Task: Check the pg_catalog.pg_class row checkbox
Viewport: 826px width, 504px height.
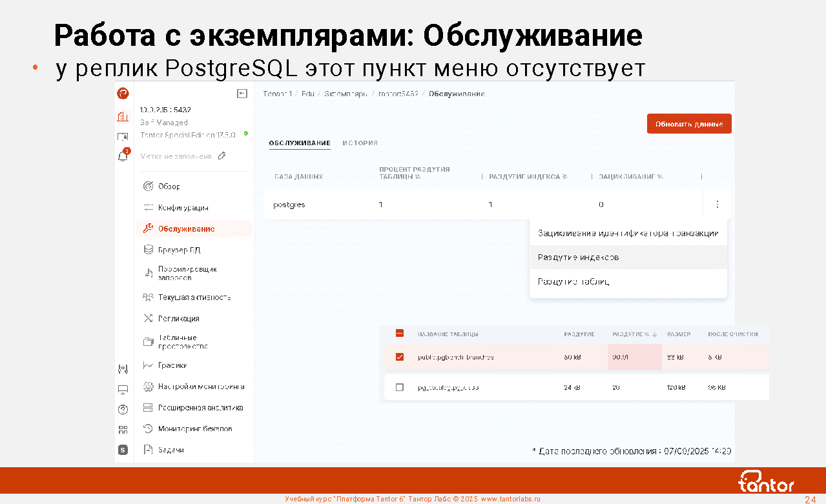Action: tap(399, 387)
